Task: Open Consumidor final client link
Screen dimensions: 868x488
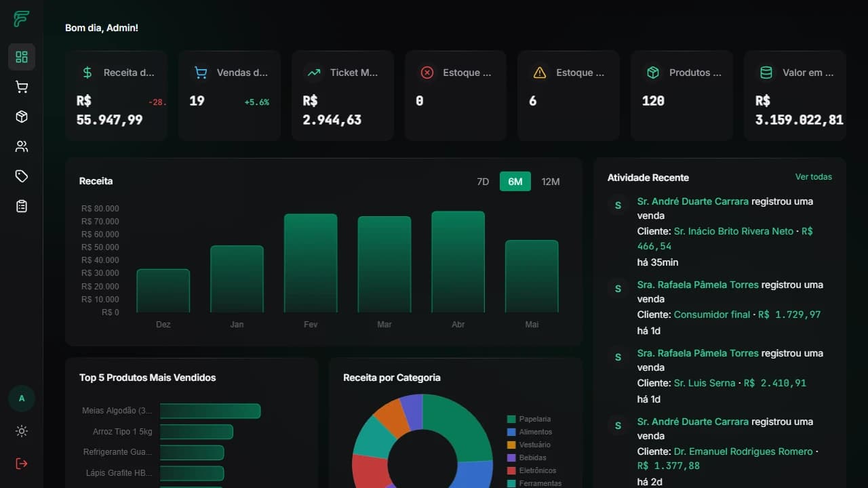Action: coord(712,314)
